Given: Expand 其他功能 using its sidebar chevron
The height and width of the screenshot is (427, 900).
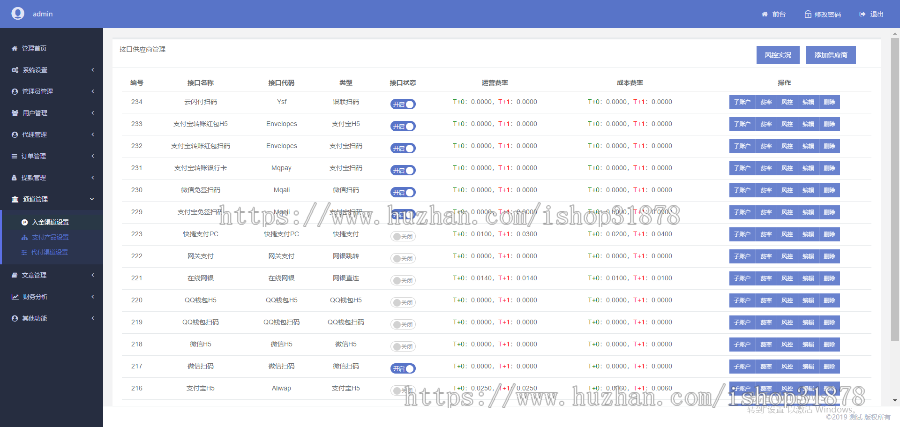Looking at the screenshot, I should click(93, 318).
